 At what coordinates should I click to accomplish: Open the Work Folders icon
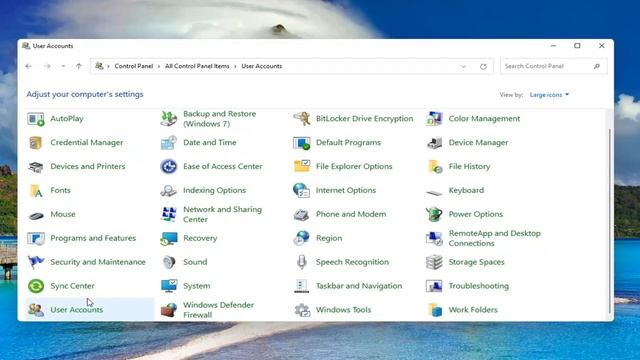coord(434,310)
